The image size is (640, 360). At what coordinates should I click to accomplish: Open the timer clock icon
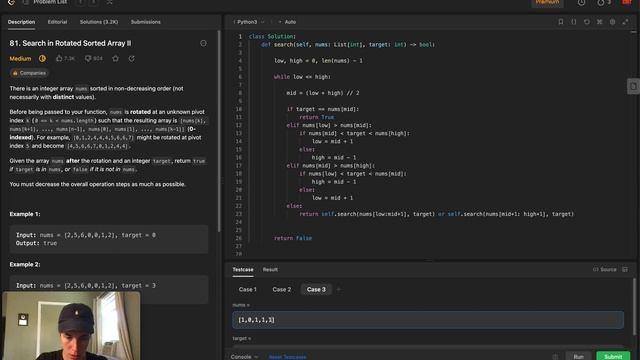(581, 3)
